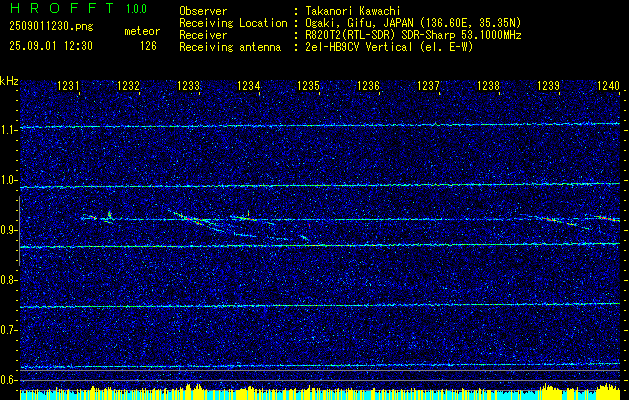Select the 1236 time axis marker
The image size is (629, 400).
(x=368, y=85)
